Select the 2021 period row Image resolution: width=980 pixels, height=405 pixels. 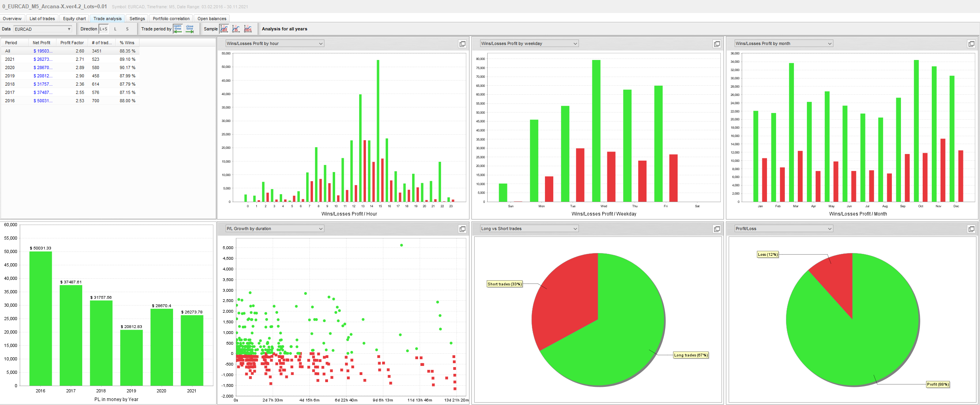tap(70, 59)
